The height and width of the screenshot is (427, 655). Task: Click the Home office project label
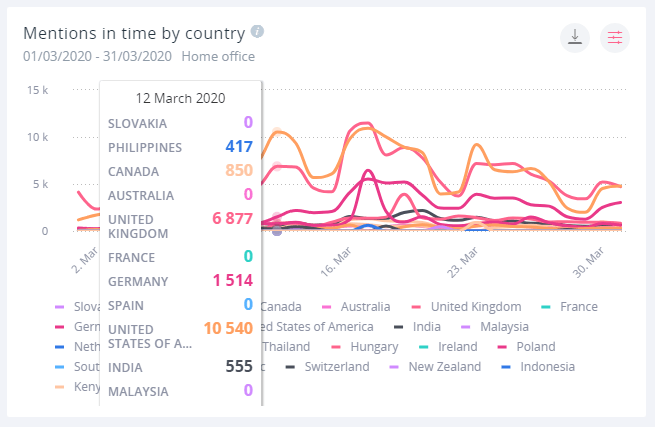pos(218,57)
